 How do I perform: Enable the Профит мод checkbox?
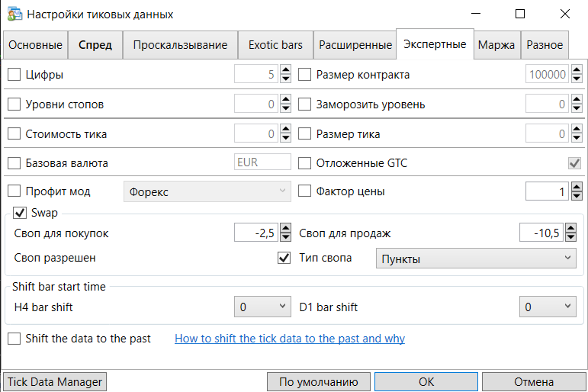pos(14,191)
